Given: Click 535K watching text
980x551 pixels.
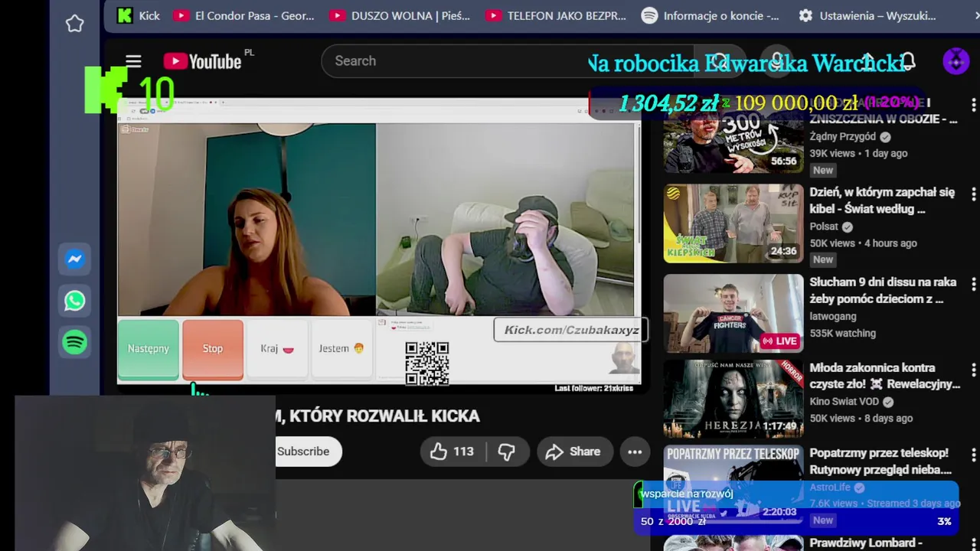Looking at the screenshot, I should pos(843,333).
